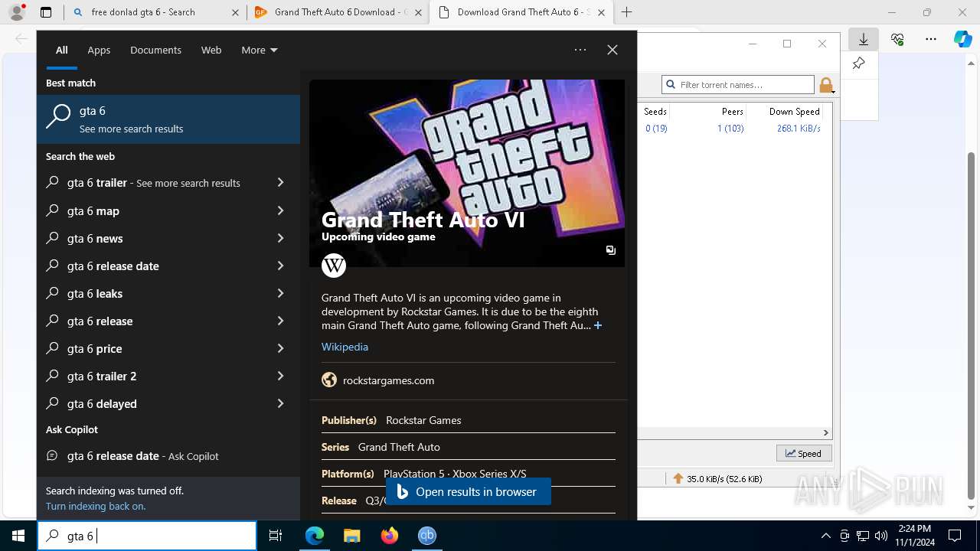This screenshot has height=551, width=980.
Task: Select the All search filter tab
Action: click(62, 50)
